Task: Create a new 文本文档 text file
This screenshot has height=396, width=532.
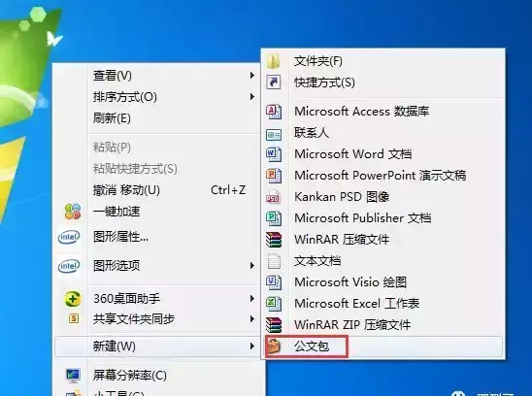Action: [x=317, y=261]
